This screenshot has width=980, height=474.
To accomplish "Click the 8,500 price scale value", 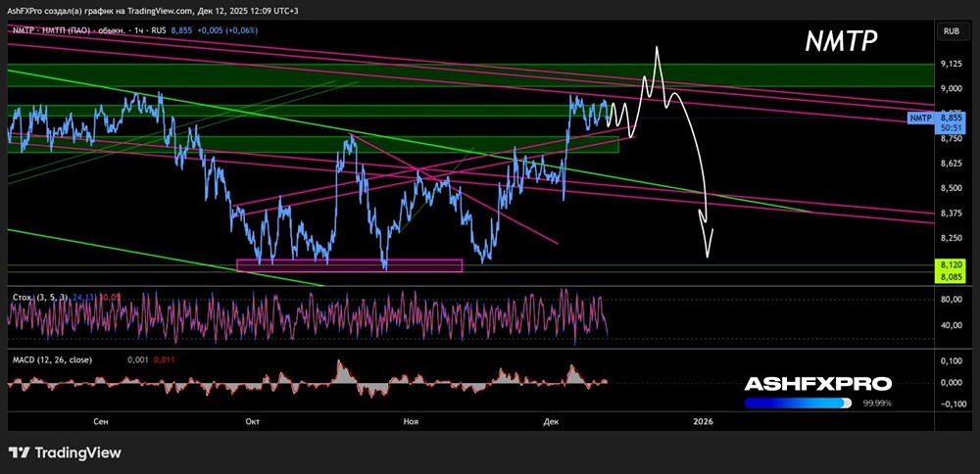I will [x=951, y=188].
